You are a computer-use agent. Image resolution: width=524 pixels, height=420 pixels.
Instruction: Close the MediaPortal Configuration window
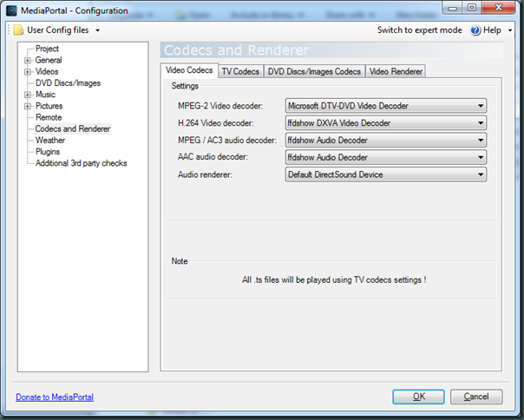click(x=498, y=8)
